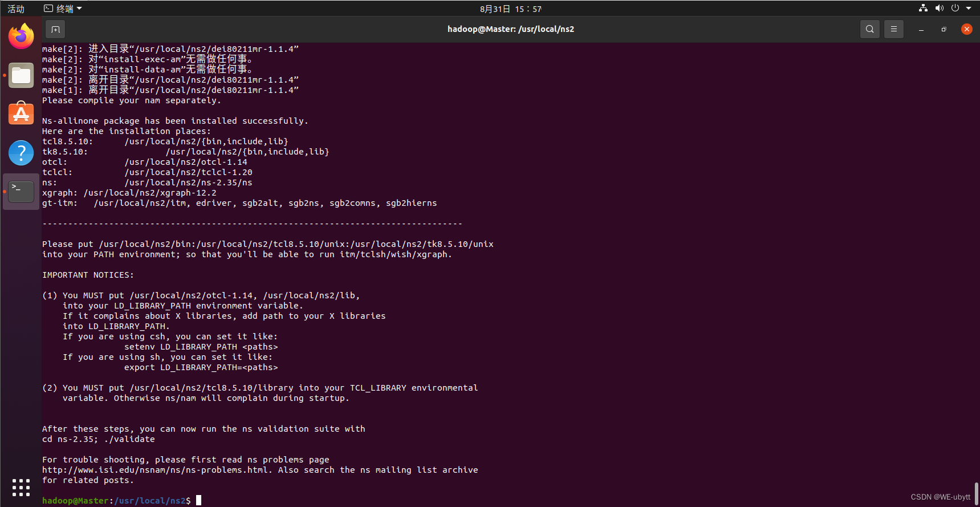Viewport: 980px width, 507px height.
Task: Click the 'into LD_LIBRARY_PATH.' line
Action: pyautogui.click(x=116, y=326)
